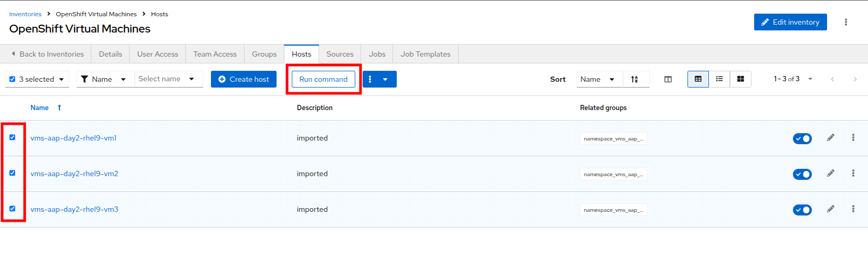Edit host vms-aap-day2-rhel9-vm3 with pencil icon
The width and height of the screenshot is (868, 270).
tap(830, 209)
